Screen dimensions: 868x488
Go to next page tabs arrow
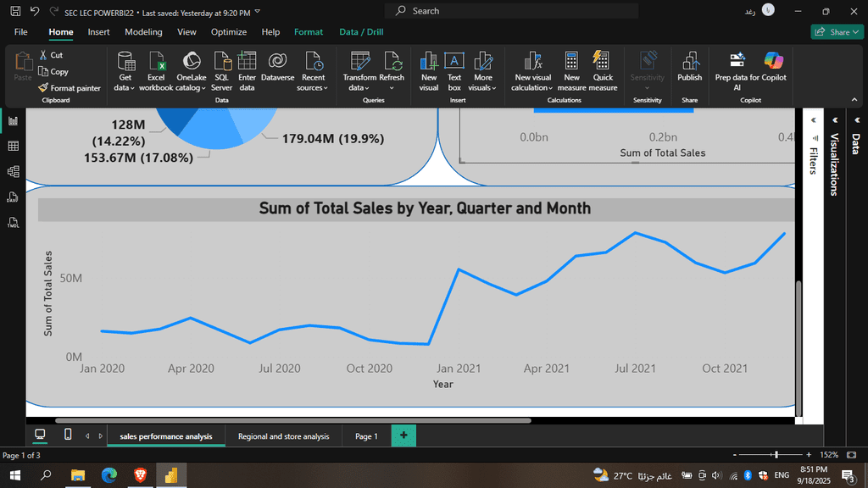click(100, 436)
